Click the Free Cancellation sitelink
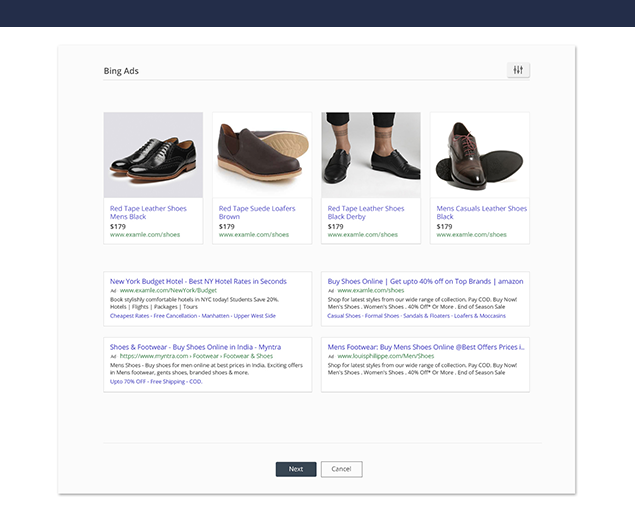The height and width of the screenshot is (512, 635). click(175, 316)
